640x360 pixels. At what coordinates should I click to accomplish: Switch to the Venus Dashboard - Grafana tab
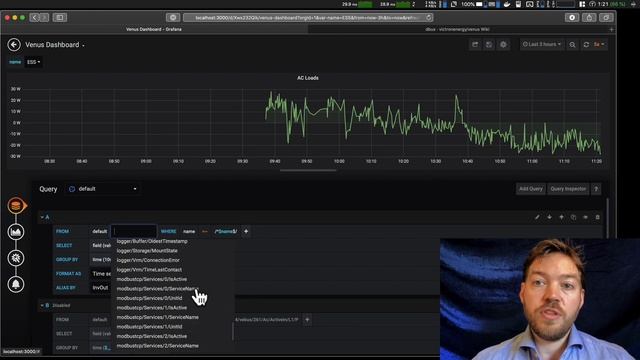(x=154, y=29)
